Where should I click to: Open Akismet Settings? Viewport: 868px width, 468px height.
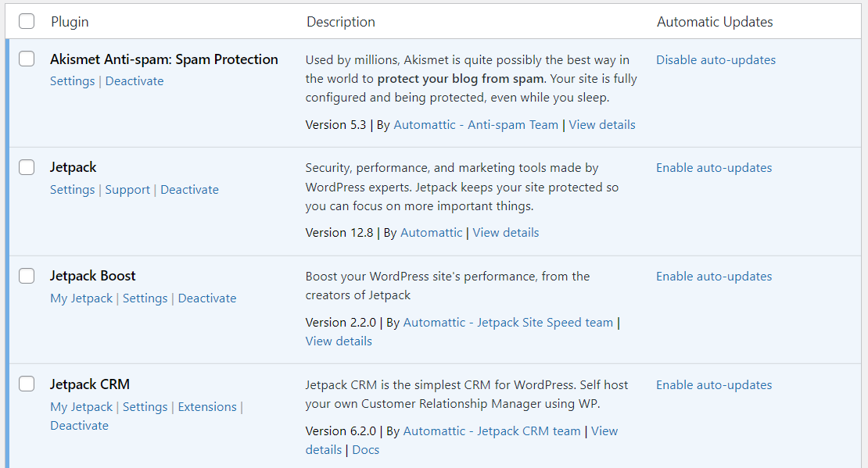pos(72,80)
